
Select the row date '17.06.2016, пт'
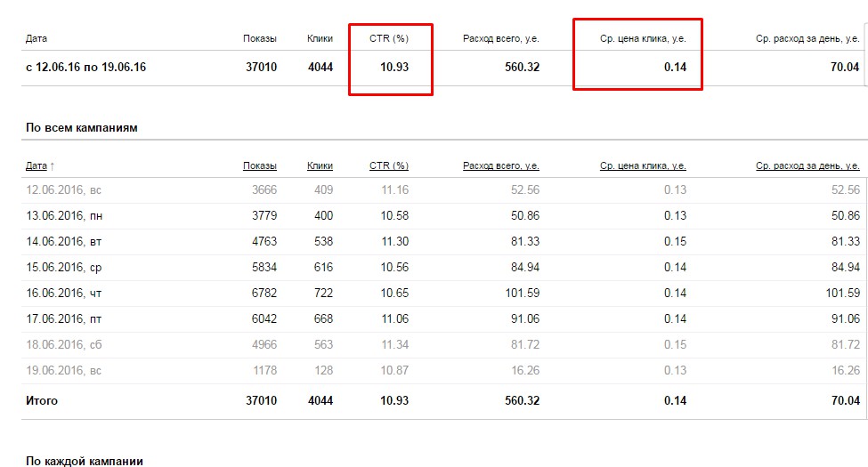64,319
